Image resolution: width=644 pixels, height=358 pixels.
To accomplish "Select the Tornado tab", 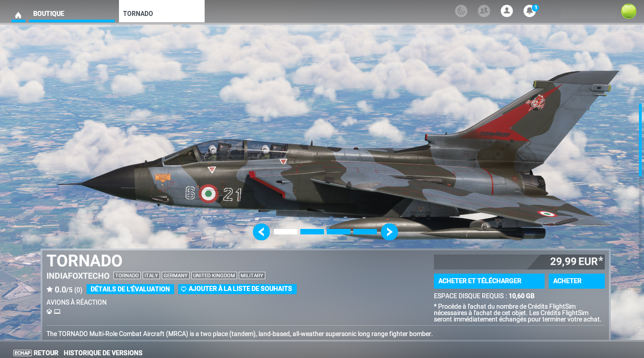I will [161, 11].
